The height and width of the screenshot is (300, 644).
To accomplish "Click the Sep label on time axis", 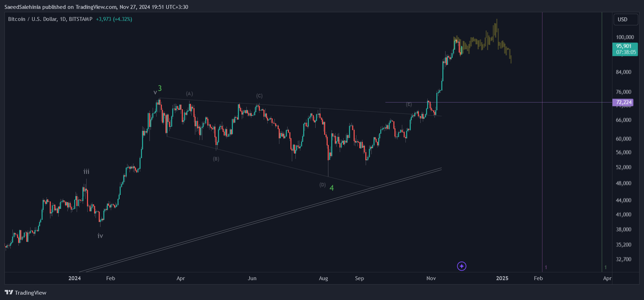I will click(359, 278).
